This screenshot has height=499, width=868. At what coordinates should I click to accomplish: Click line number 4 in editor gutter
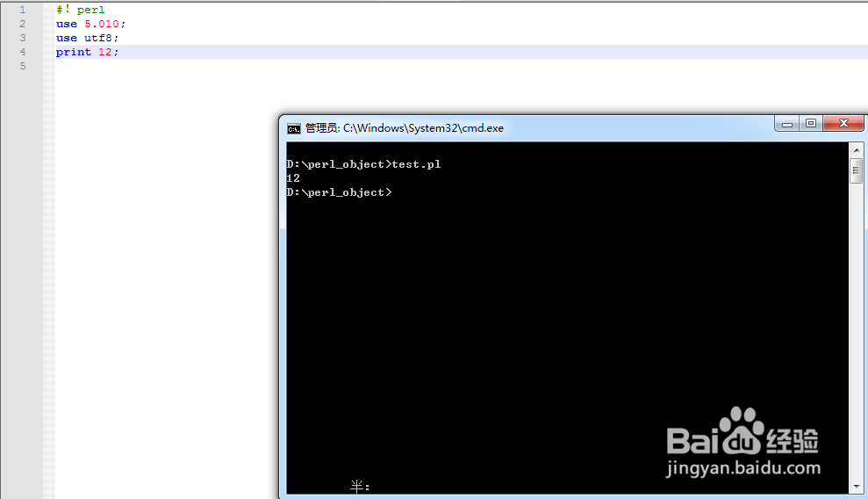tap(23, 52)
